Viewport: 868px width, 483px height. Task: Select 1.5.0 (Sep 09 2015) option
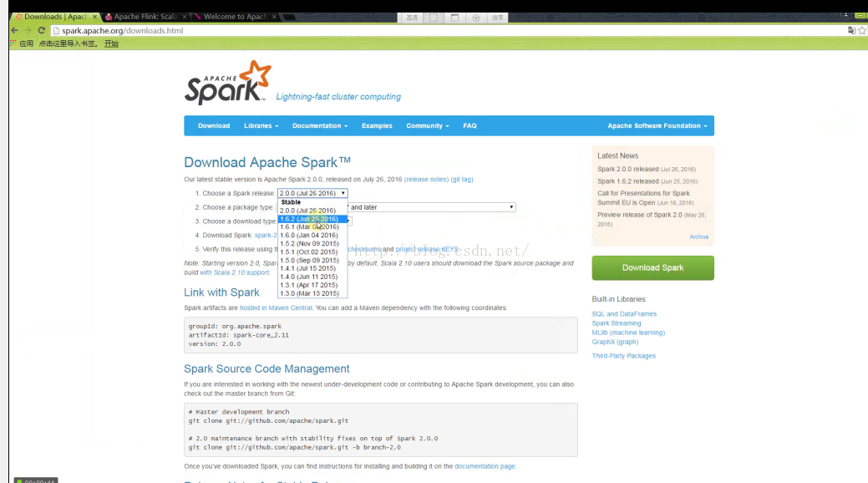click(312, 261)
